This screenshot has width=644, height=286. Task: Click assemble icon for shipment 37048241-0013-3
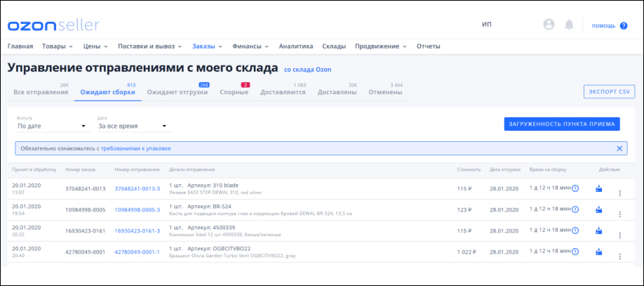click(x=599, y=188)
